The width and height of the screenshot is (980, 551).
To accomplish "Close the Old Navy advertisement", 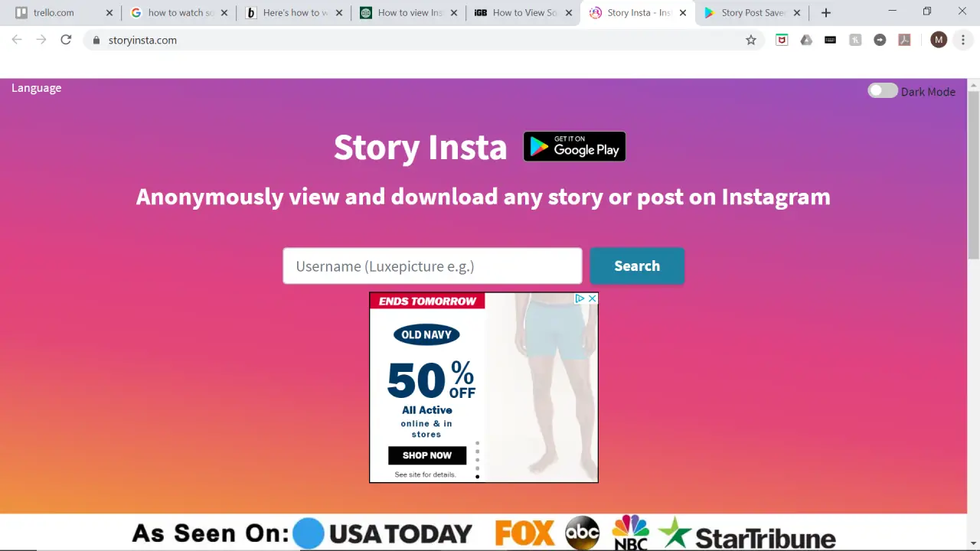I will pos(592,298).
